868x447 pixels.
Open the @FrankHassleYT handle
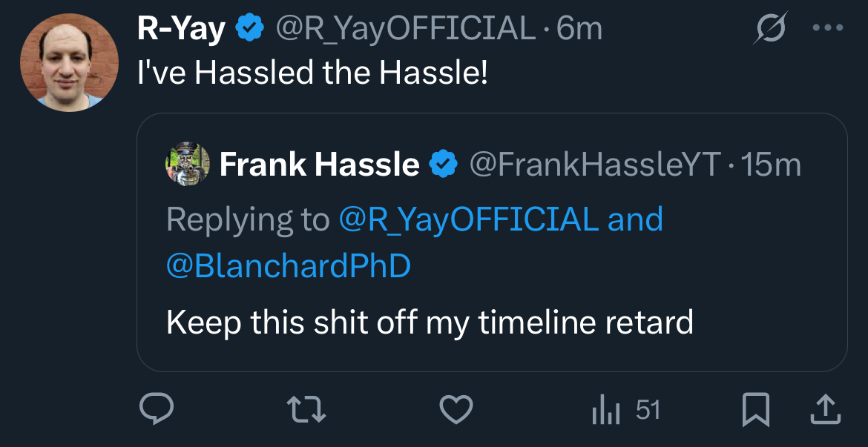595,165
